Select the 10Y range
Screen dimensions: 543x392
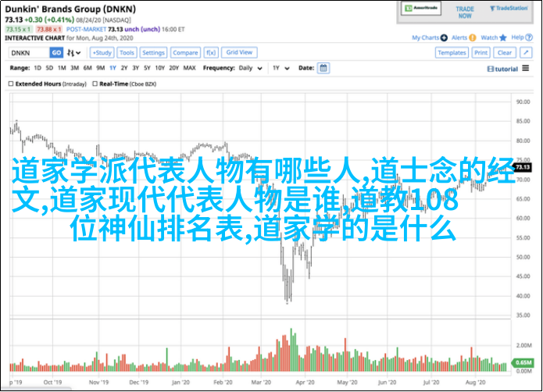click(x=159, y=68)
